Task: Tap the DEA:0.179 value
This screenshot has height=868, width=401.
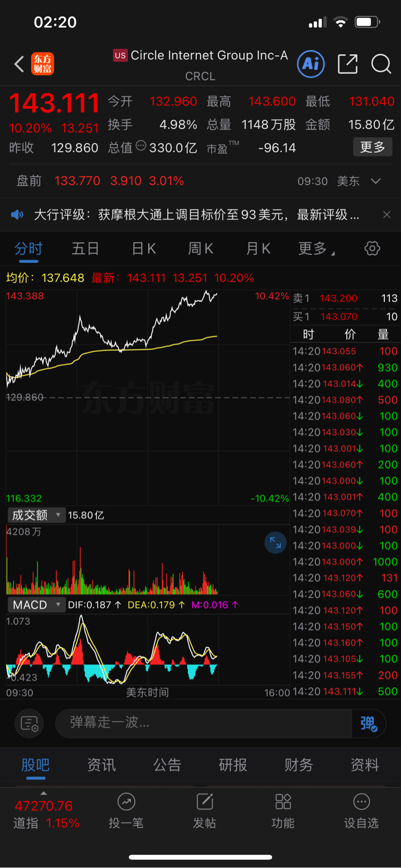Action: [156, 605]
